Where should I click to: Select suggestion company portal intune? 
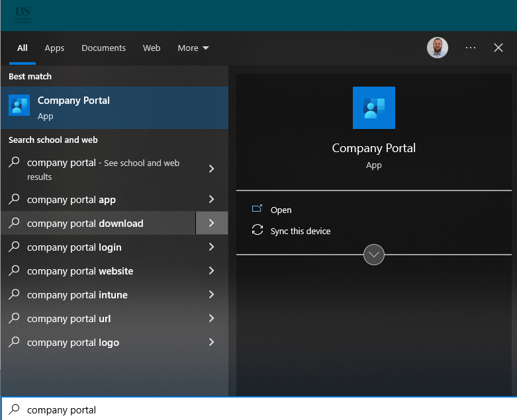coord(98,294)
